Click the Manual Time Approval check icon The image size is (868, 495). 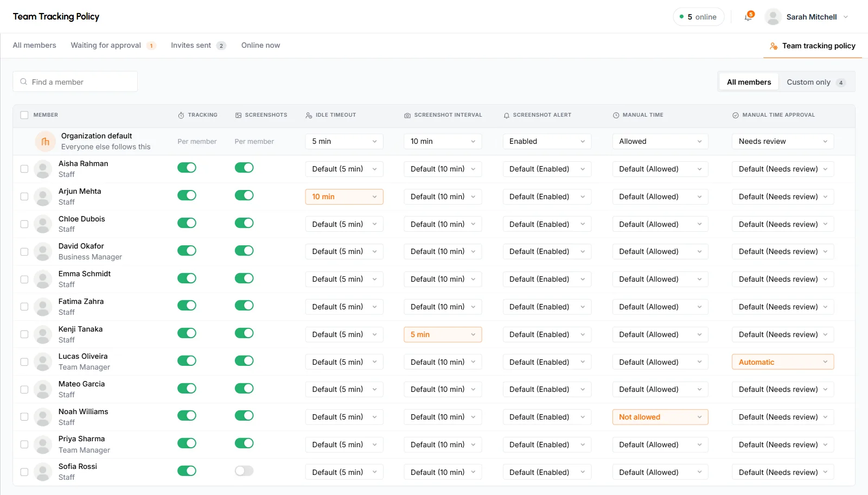[x=736, y=115]
